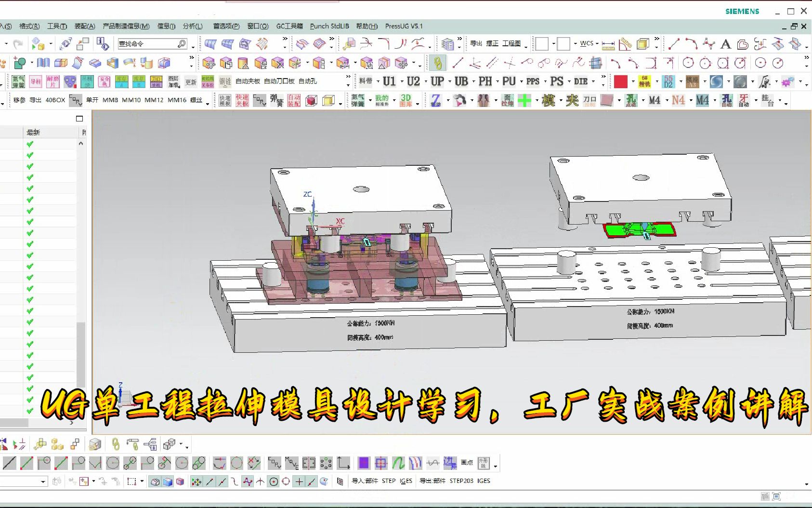Screen dimensions: 812x508
Task: Open the 料带 dropdown arrow
Action: (378, 82)
